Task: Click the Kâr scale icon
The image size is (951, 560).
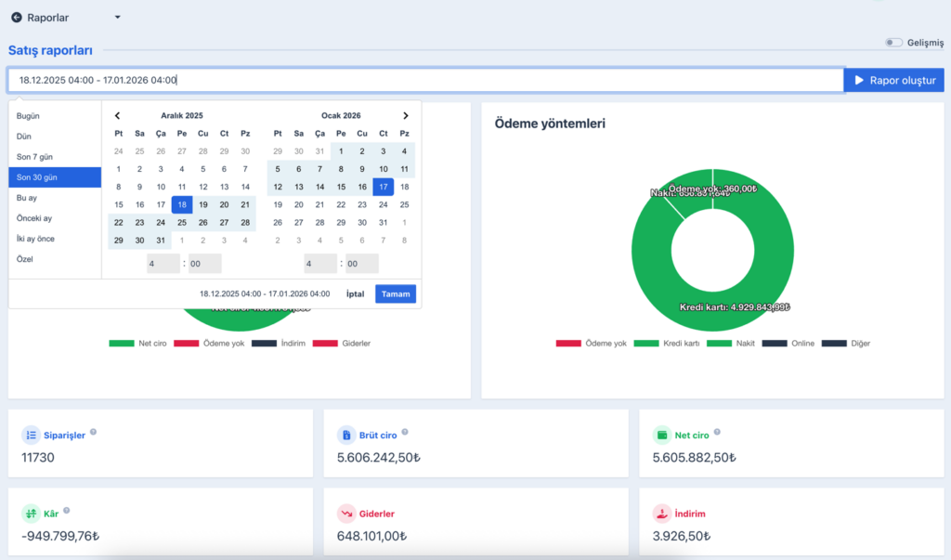Action: tap(31, 513)
